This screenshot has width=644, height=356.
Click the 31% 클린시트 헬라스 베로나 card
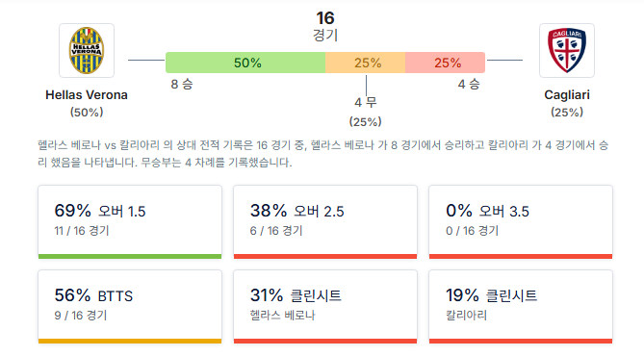325,306
